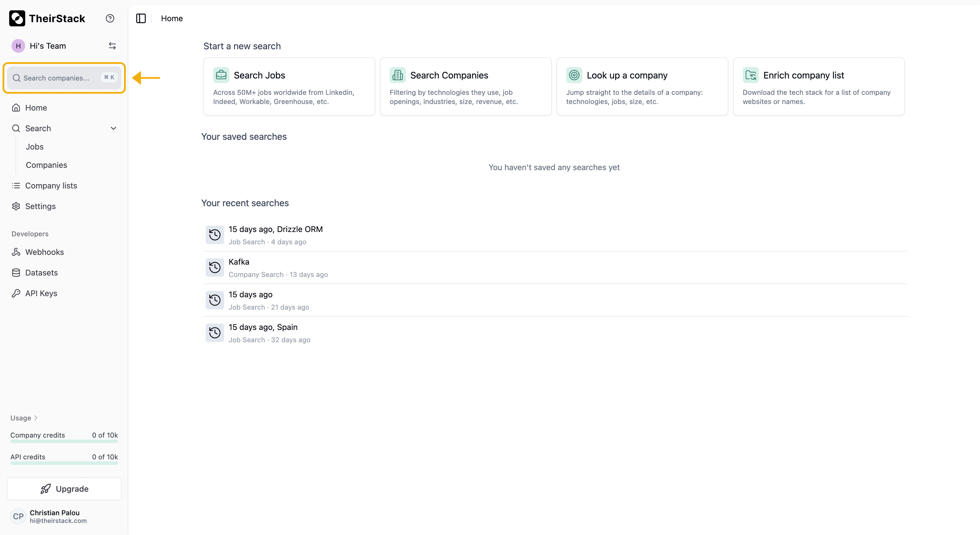Click the Datasets database icon
Screen dimensions: 980x535
[x=16, y=273]
